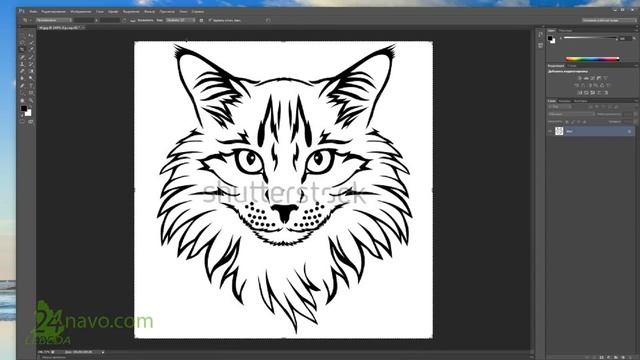Open the Layers panel filter type dropdown
This screenshot has width=640, height=360.
tap(560, 107)
